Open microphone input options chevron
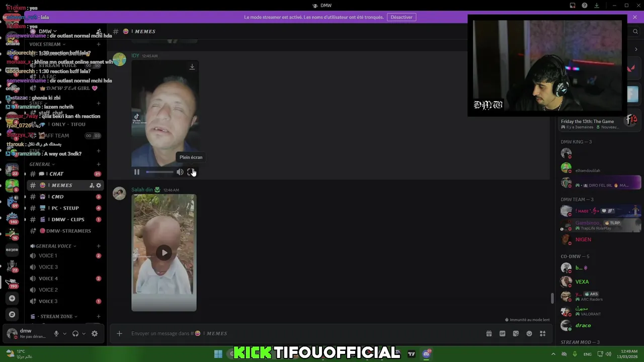The image size is (644, 362). 64,333
